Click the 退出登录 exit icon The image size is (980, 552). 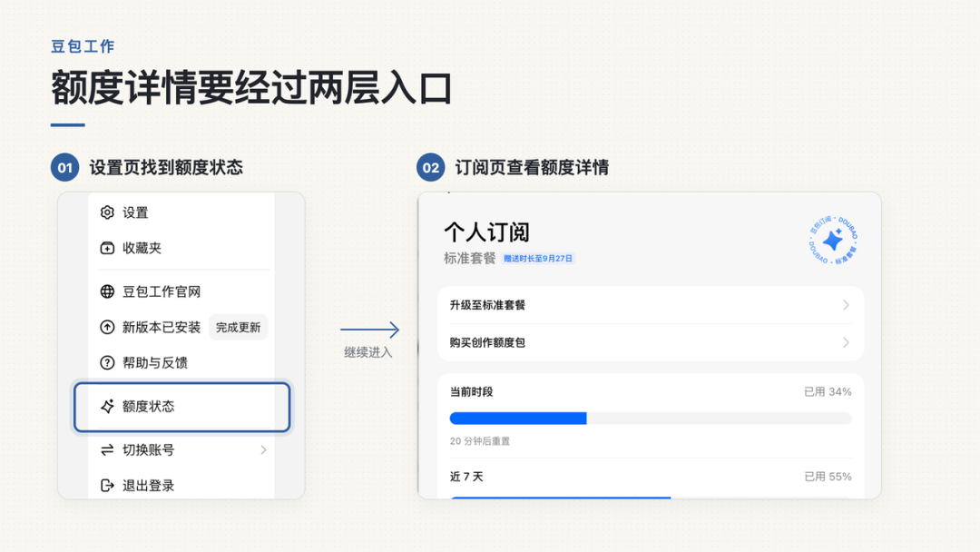[x=107, y=485]
